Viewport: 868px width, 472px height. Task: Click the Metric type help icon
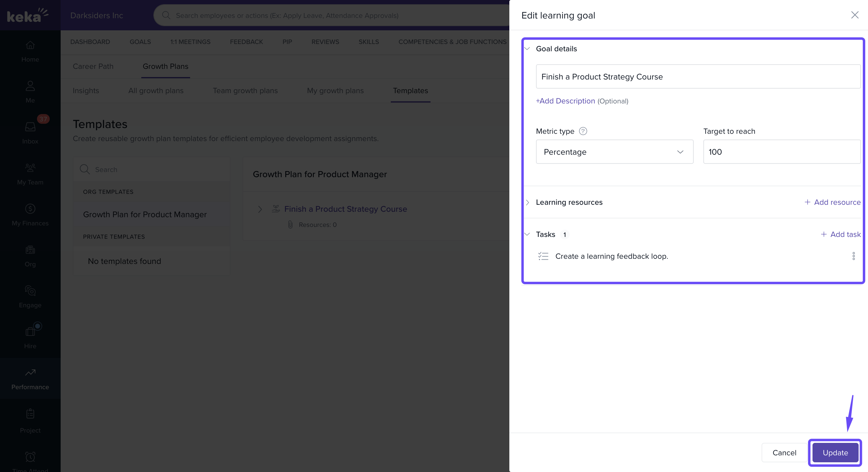pos(583,131)
